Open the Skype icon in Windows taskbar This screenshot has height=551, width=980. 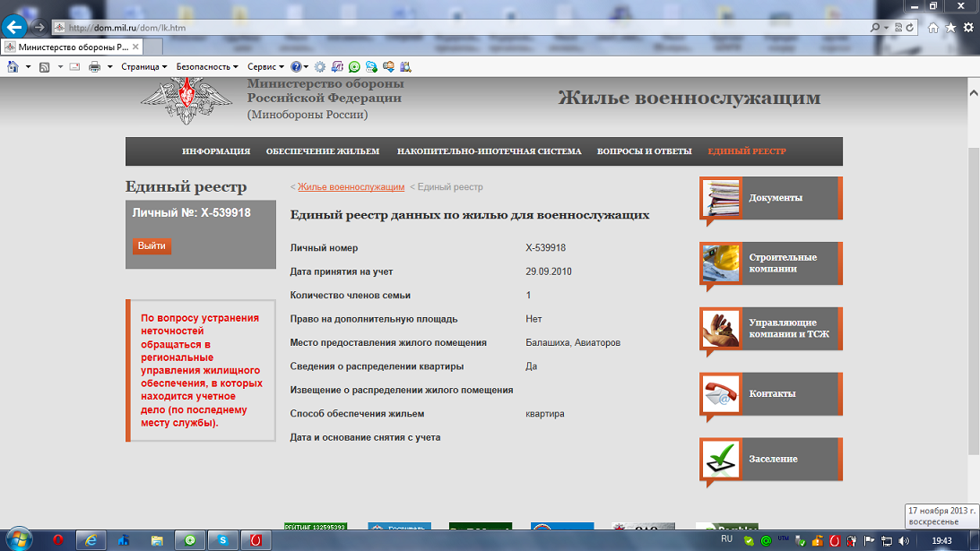pos(222,539)
